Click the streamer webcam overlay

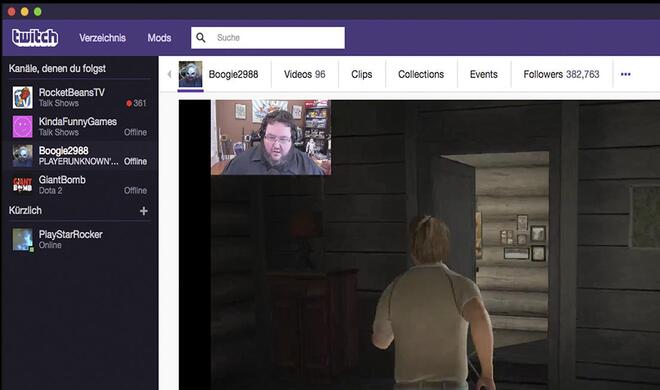tap(271, 137)
